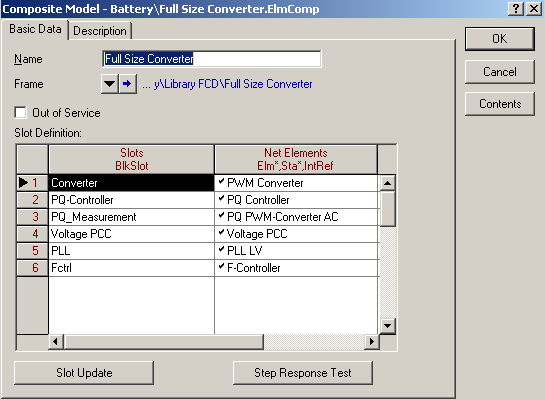Click the horizontal scroll left arrow
The height and width of the screenshot is (400, 545).
(56, 342)
